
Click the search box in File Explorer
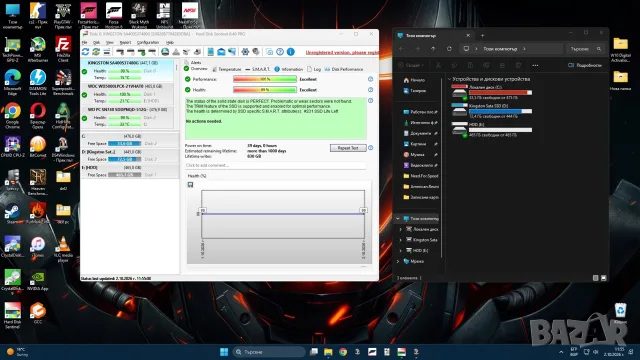[585, 49]
